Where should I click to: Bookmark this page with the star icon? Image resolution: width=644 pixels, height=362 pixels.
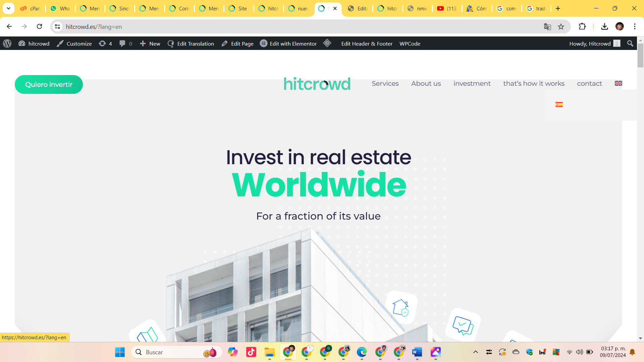click(561, 27)
